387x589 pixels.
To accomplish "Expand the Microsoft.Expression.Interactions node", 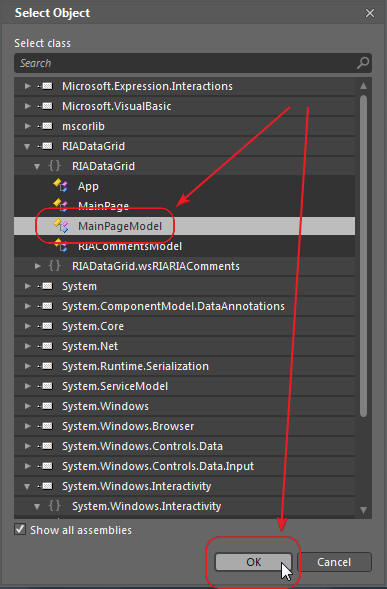I will pos(27,86).
